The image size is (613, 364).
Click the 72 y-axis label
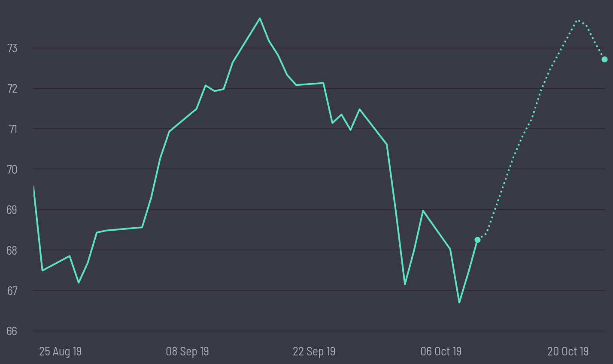pos(12,88)
